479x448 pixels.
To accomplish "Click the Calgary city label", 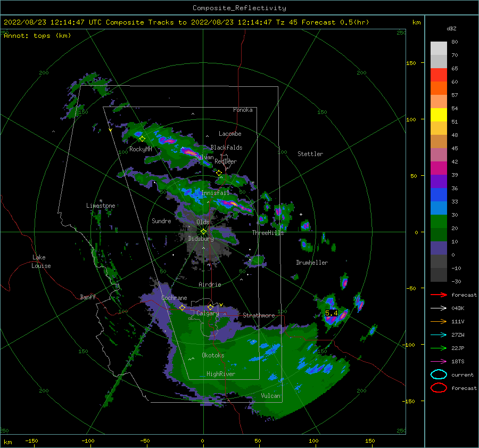I will pos(208,313).
